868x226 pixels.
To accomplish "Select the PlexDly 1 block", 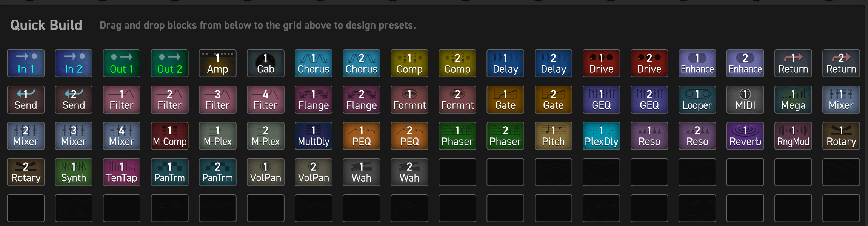I will click(x=601, y=136).
